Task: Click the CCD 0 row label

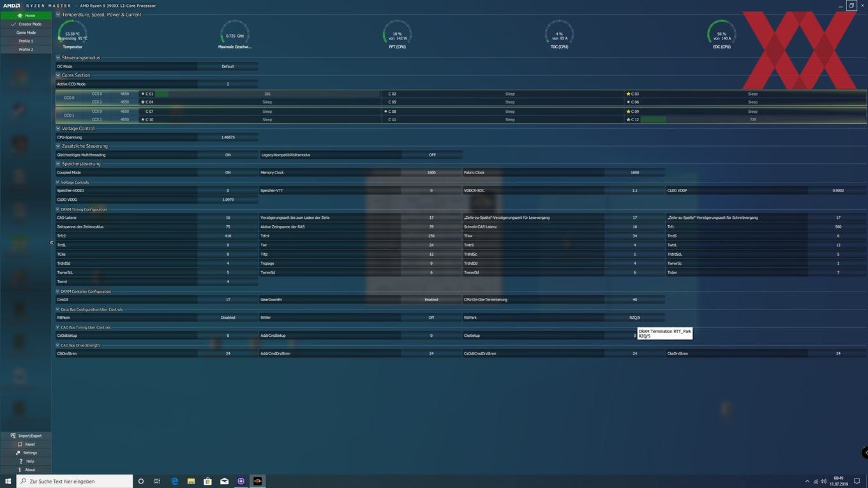Action: click(x=69, y=98)
